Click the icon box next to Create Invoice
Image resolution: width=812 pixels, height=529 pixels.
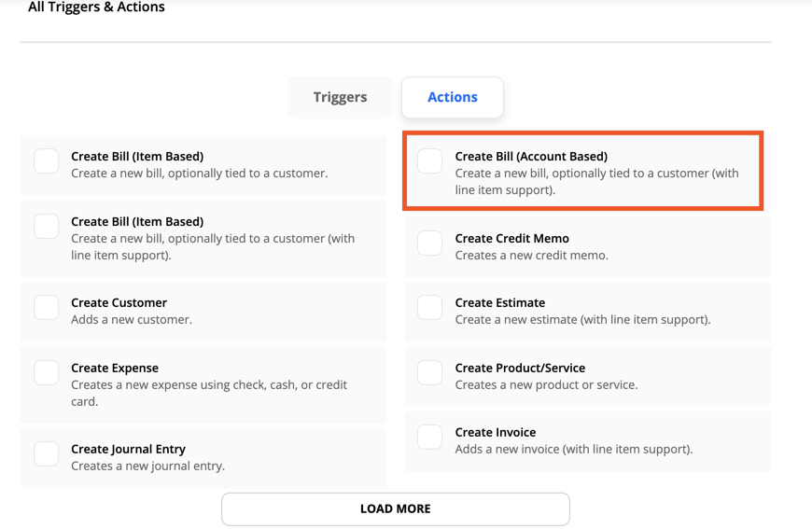click(x=430, y=437)
